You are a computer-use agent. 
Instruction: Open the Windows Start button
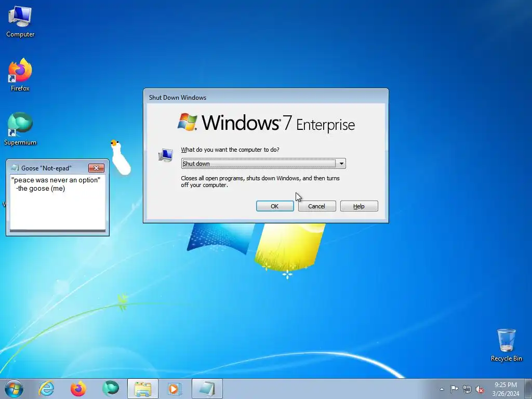14,389
